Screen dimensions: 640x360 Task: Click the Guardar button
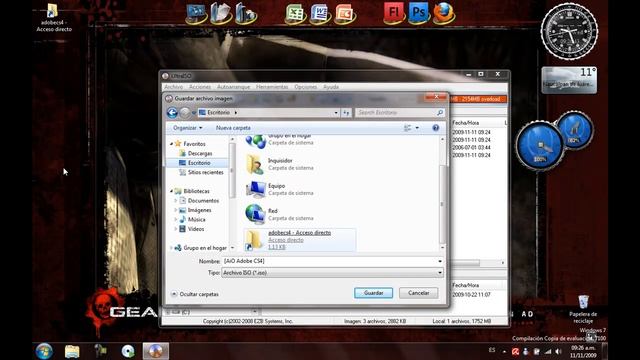[x=373, y=293]
